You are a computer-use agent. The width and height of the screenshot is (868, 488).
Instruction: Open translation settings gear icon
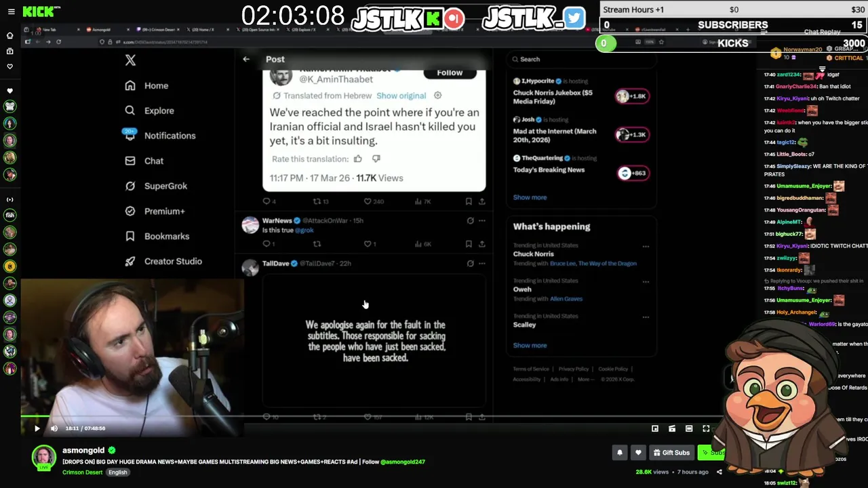coord(437,96)
